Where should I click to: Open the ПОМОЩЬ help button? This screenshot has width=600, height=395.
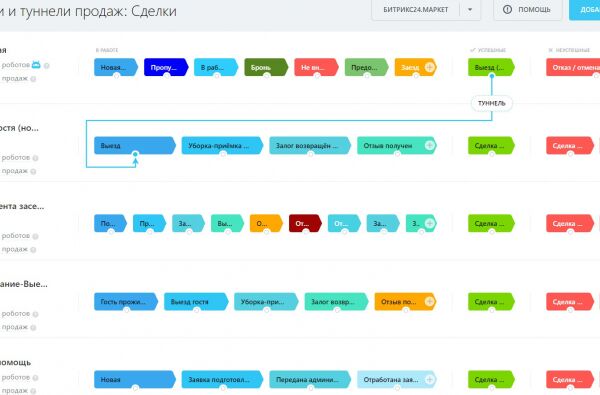coord(528,10)
